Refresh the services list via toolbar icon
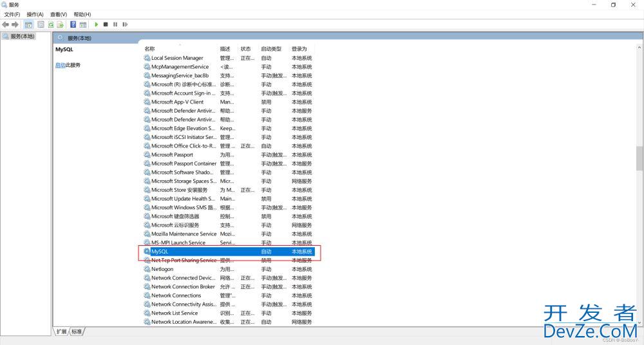644x345 pixels. tap(51, 24)
